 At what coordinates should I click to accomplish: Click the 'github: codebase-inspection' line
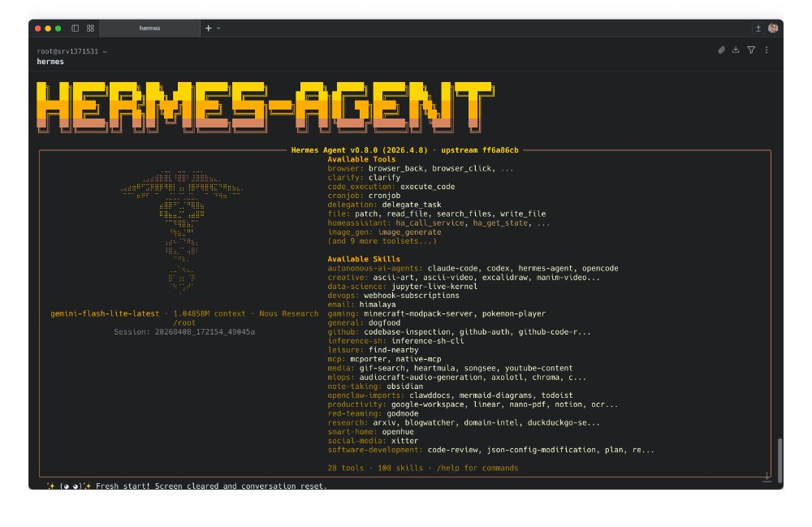(459, 332)
